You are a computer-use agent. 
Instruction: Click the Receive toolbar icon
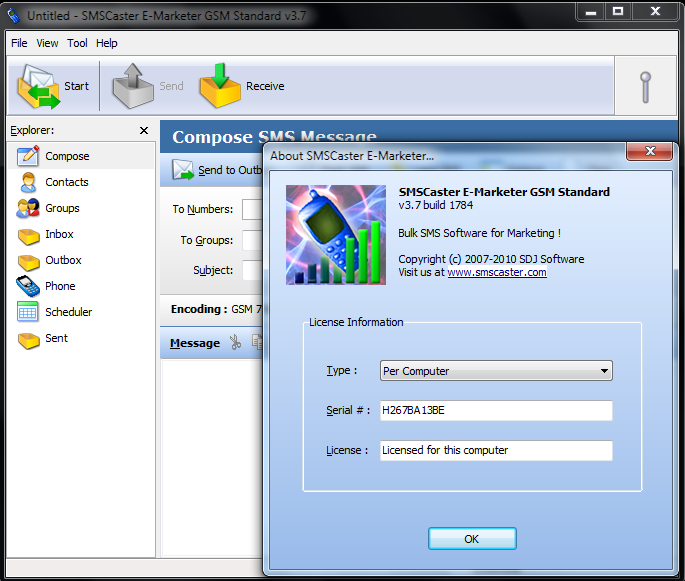[x=220, y=86]
